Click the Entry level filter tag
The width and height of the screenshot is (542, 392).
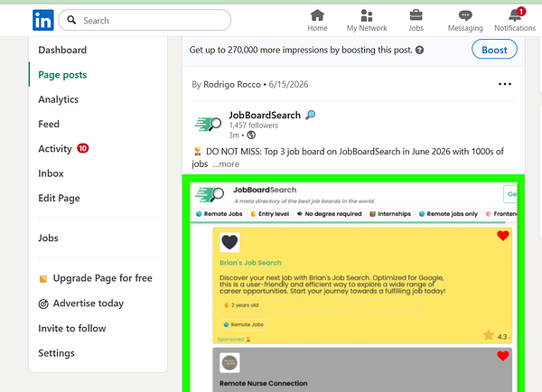pos(269,214)
